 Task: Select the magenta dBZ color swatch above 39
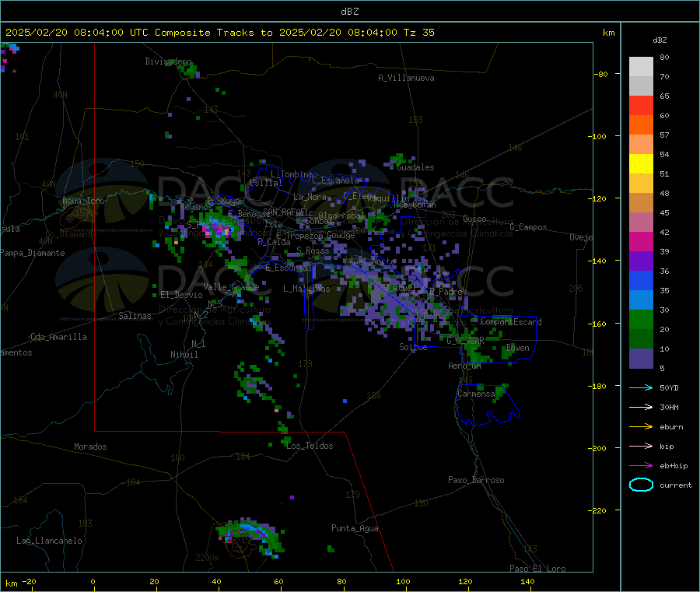[641, 241]
